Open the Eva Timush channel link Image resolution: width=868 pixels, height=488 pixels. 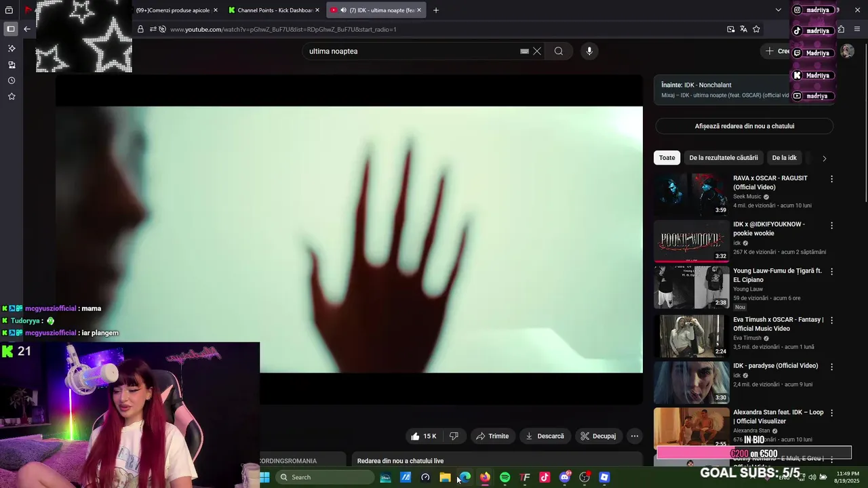pos(747,338)
